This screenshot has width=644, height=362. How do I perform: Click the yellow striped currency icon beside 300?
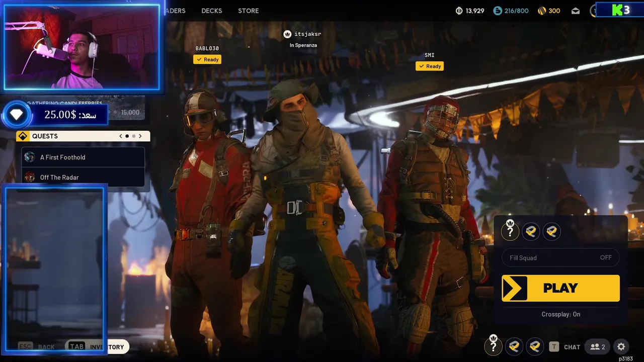click(542, 11)
